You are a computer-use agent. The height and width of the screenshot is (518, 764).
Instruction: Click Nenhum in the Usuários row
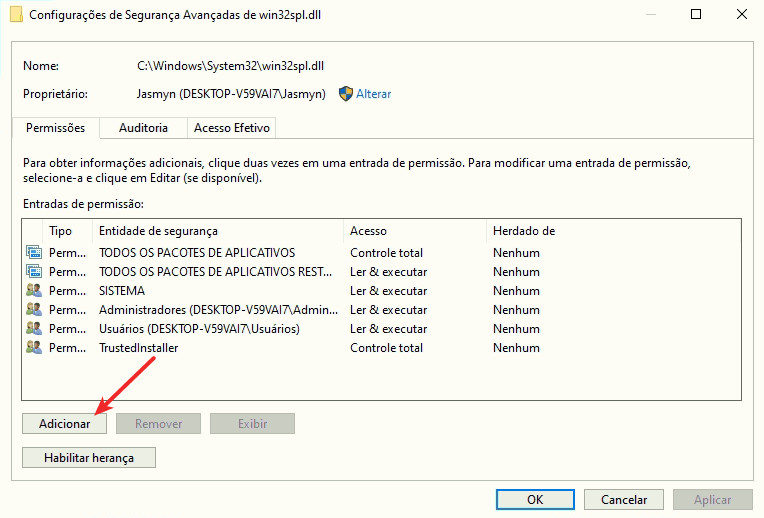516,328
